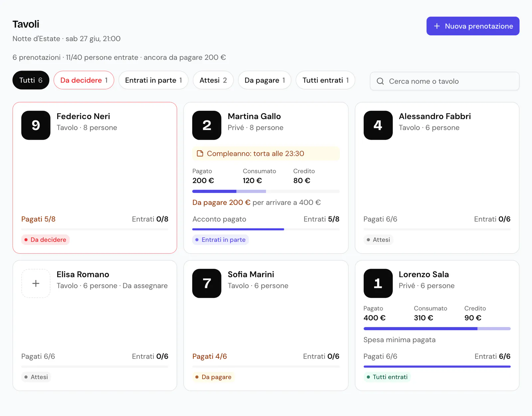The width and height of the screenshot is (532, 416).
Task: Click the Consumato 120 € value
Action: pos(252,180)
